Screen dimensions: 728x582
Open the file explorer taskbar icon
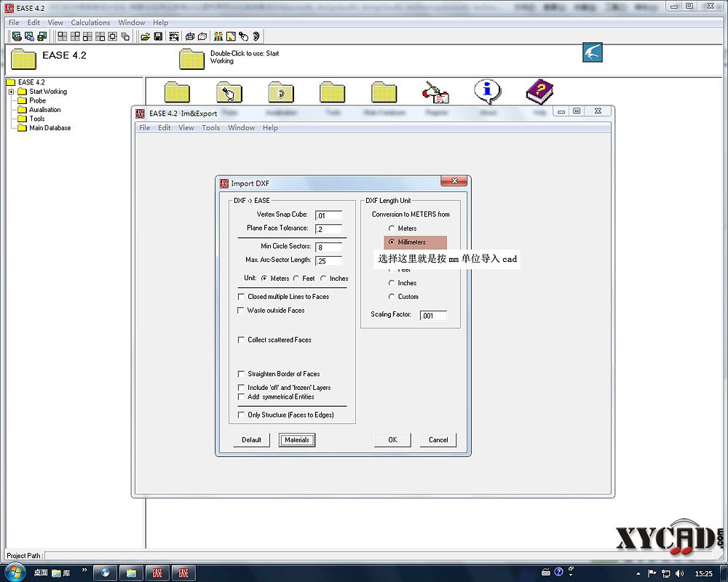pos(131,573)
